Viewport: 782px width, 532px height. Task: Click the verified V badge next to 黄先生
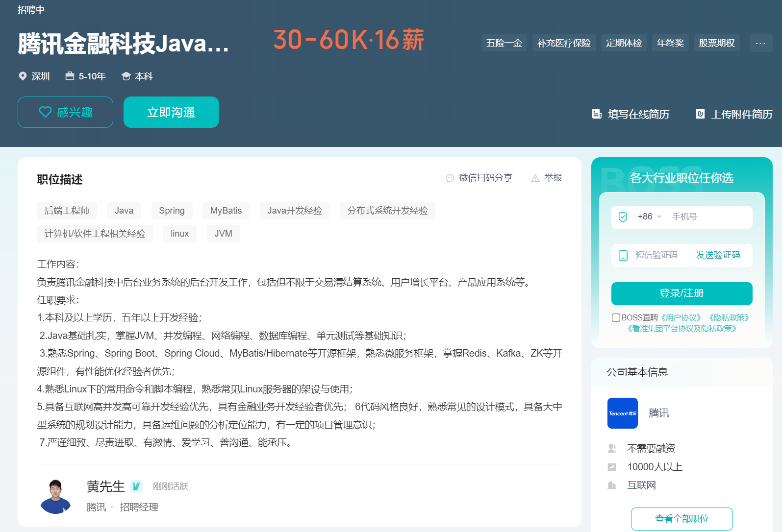point(136,486)
